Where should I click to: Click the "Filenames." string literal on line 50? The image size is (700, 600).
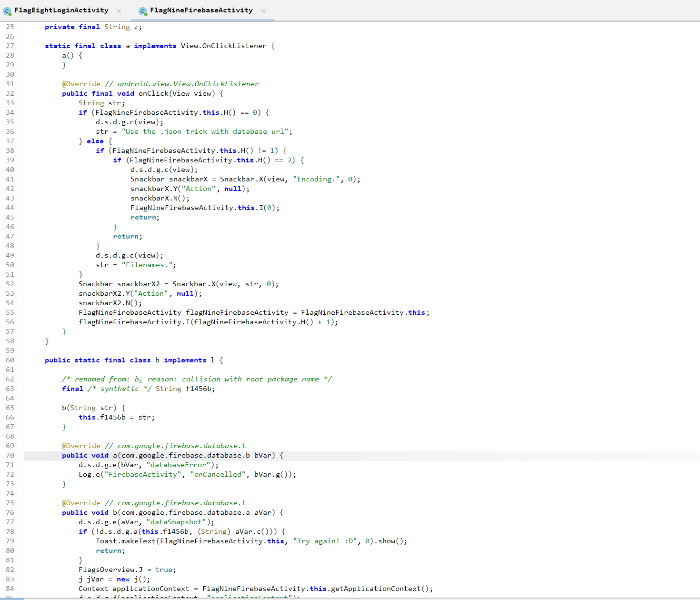click(x=149, y=265)
